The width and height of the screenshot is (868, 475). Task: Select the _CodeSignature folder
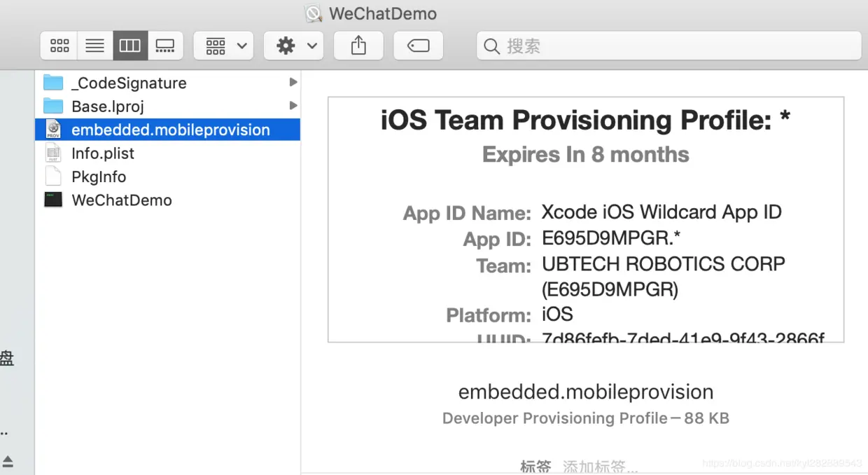click(129, 83)
